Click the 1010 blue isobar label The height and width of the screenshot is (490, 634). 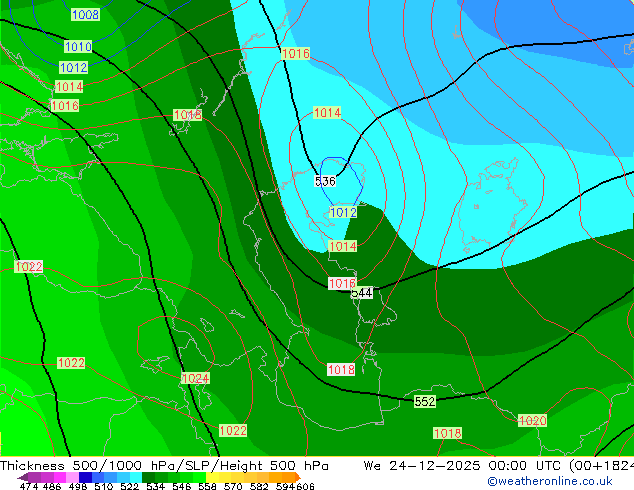[x=78, y=47]
